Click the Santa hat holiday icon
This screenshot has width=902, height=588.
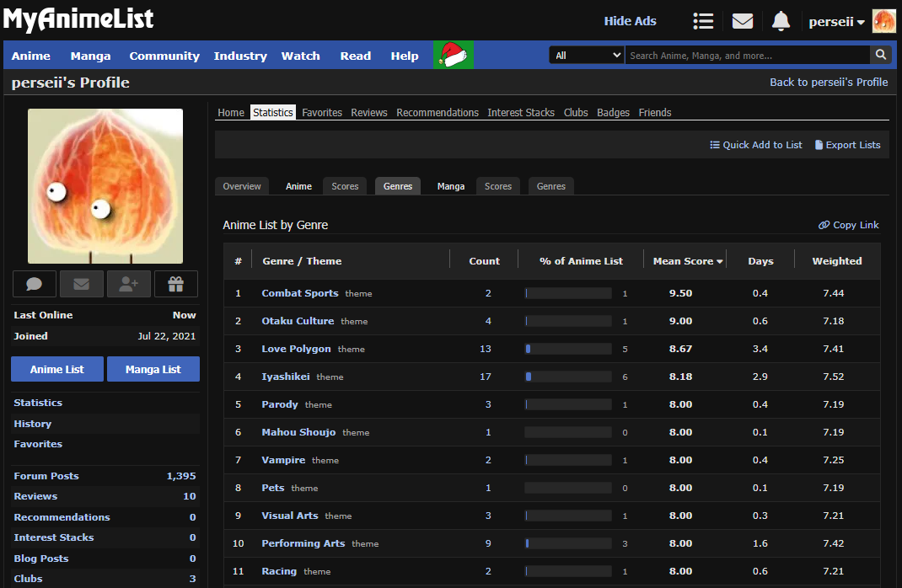(454, 56)
